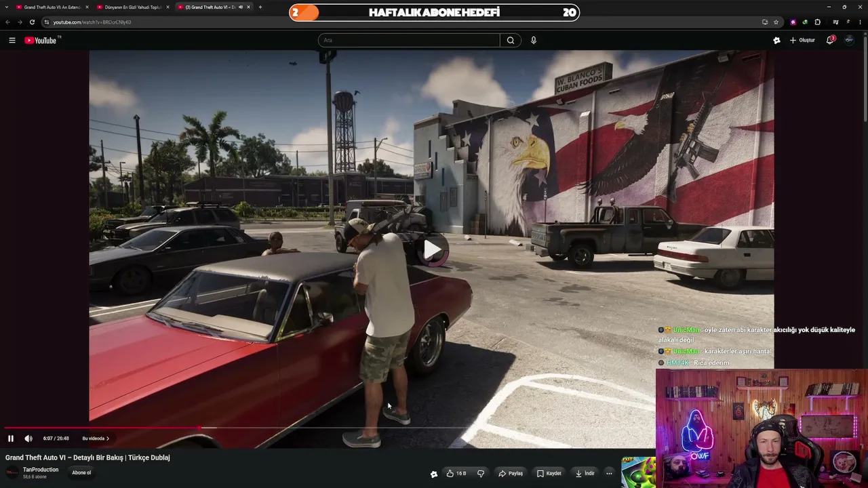
Task: Like the video with thumbs up
Action: pos(456,473)
